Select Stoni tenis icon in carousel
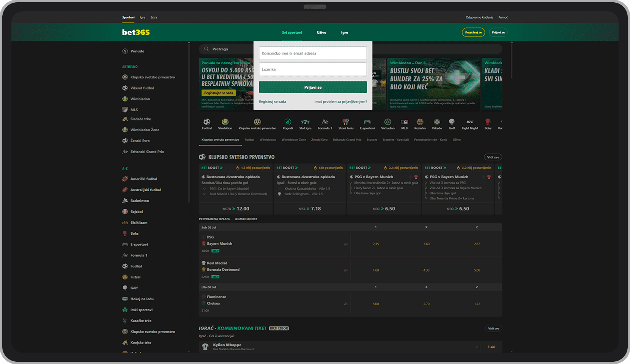This screenshot has width=630, height=364. pos(346,122)
